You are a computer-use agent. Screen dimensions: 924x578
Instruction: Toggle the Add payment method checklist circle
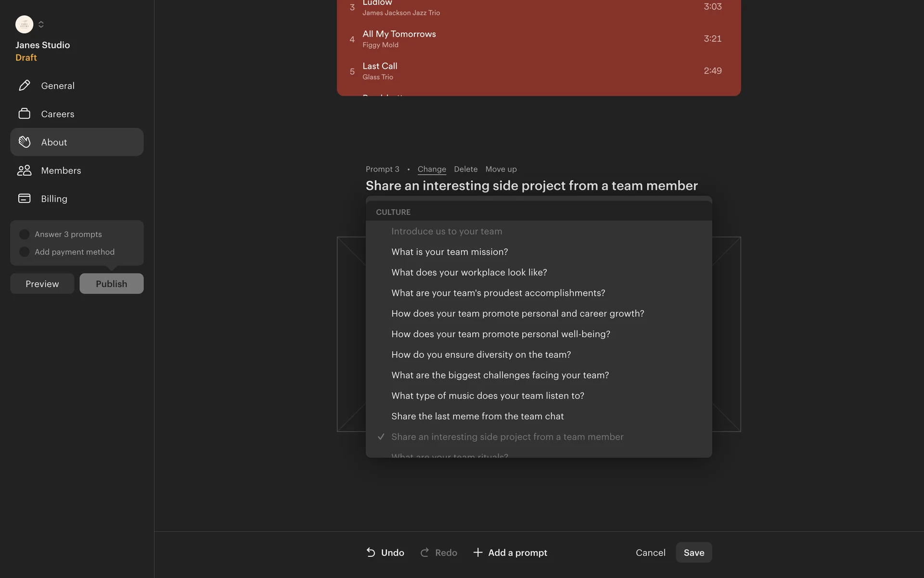pos(24,252)
